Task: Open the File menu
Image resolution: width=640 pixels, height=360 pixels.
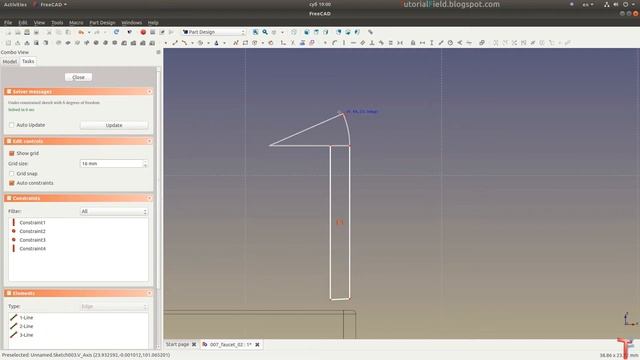Action: coord(8,22)
